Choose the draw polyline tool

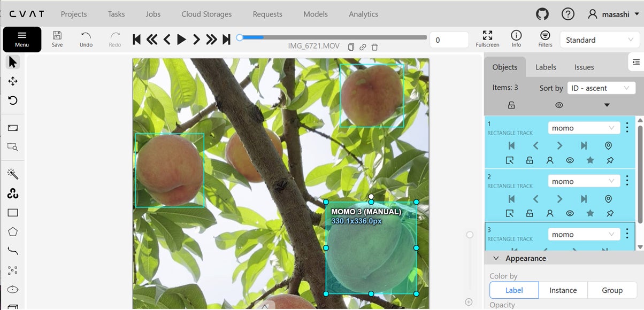click(13, 251)
